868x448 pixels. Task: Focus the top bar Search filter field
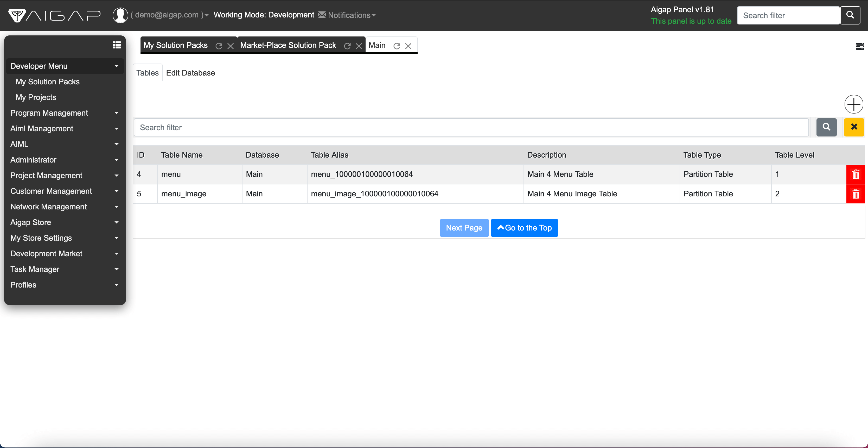click(788, 15)
